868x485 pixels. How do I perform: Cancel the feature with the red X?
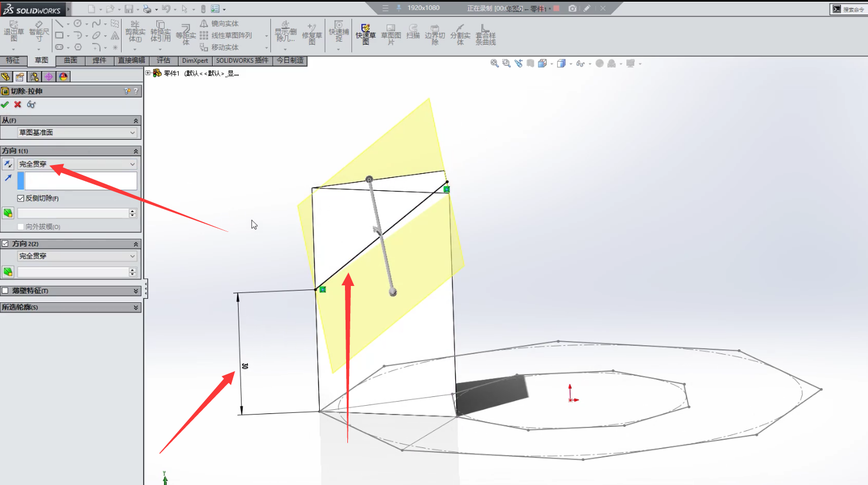point(18,105)
